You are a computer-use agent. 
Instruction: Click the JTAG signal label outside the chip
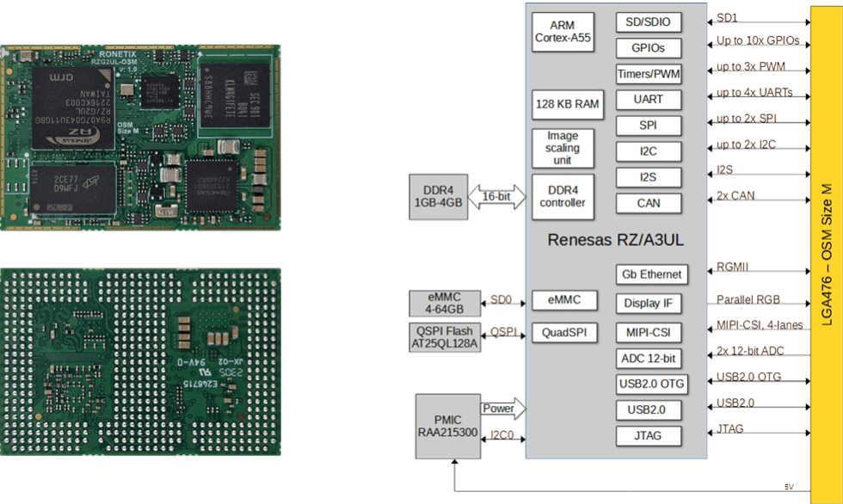(730, 428)
